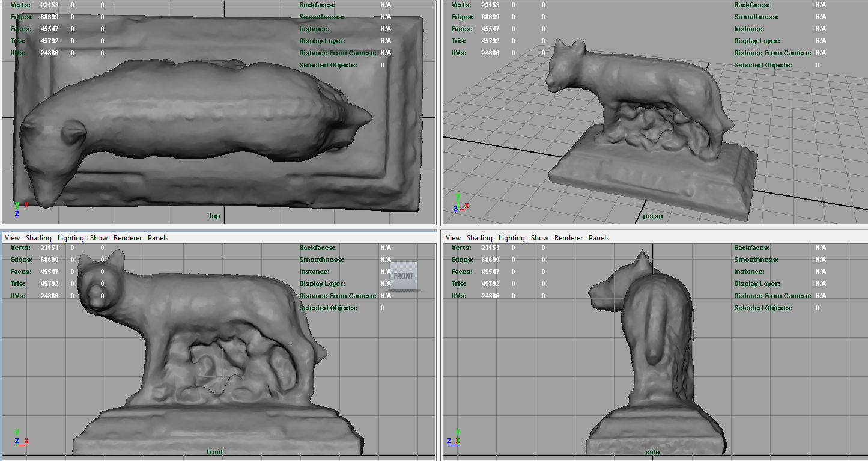The width and height of the screenshot is (868, 461).
Task: Click the 'Tris:' label in side viewport
Action: pyautogui.click(x=458, y=284)
